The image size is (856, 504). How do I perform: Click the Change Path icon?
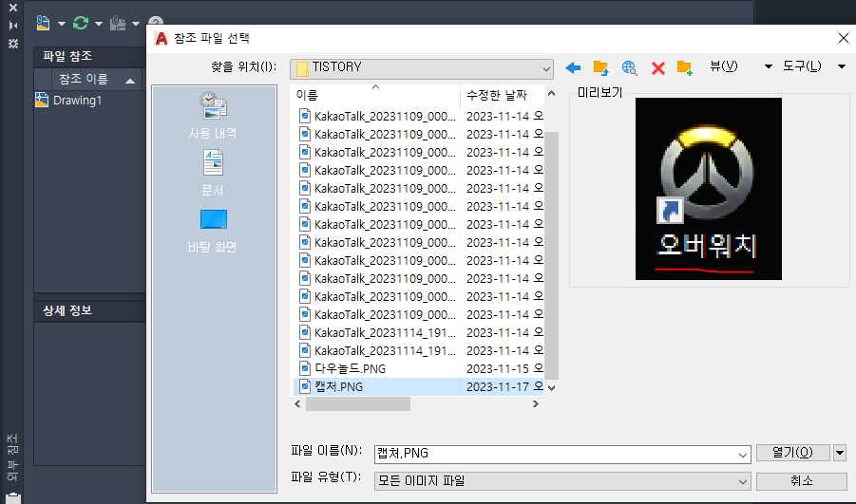(118, 23)
